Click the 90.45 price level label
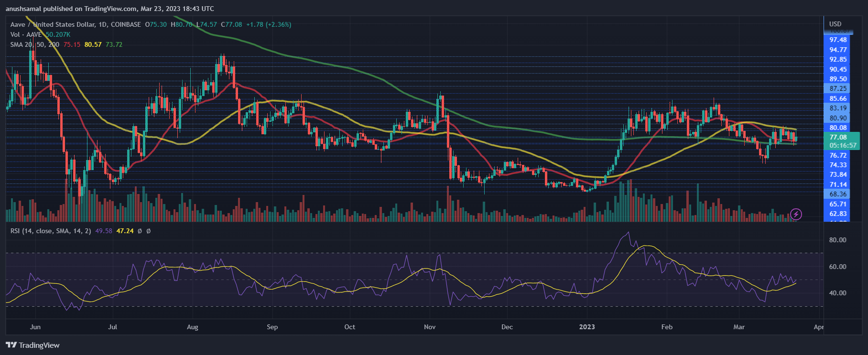This screenshot has width=868, height=355. pyautogui.click(x=838, y=69)
